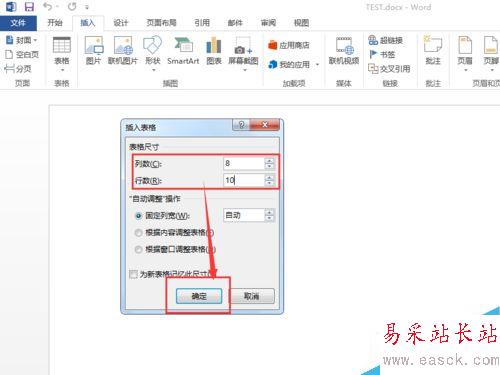Click the 确定 OK button
The height and width of the screenshot is (375, 500).
point(199,296)
